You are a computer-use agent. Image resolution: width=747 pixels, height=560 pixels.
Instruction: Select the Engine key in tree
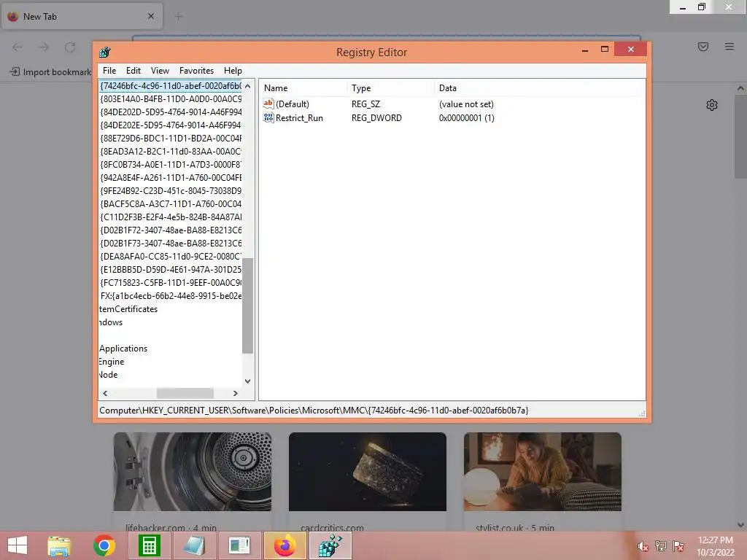[112, 362]
